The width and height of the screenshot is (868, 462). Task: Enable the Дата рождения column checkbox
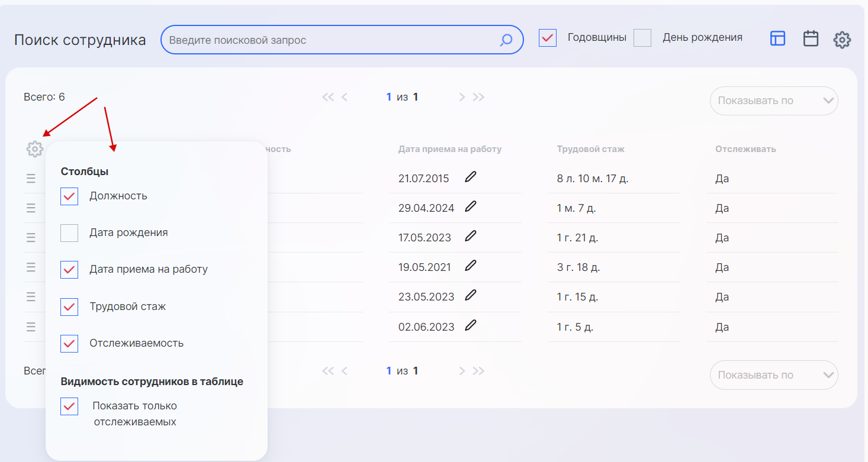(69, 233)
